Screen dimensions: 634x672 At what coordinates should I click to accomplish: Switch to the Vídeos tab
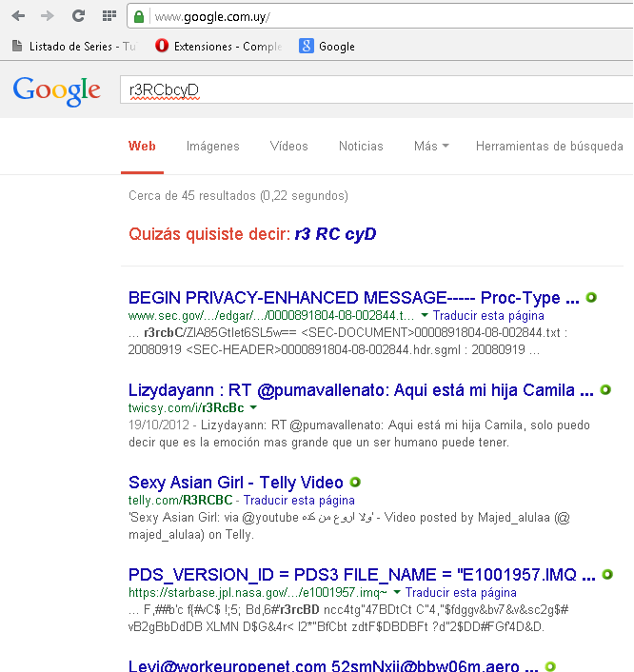pyautogui.click(x=289, y=147)
